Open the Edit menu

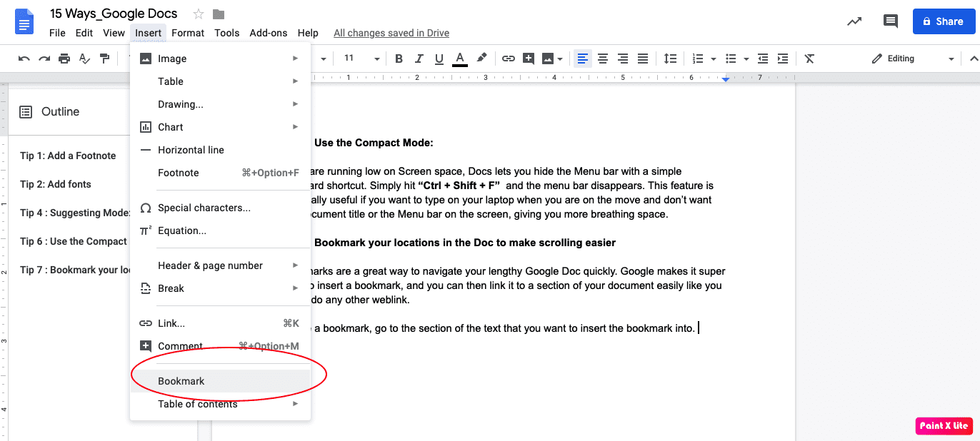84,33
